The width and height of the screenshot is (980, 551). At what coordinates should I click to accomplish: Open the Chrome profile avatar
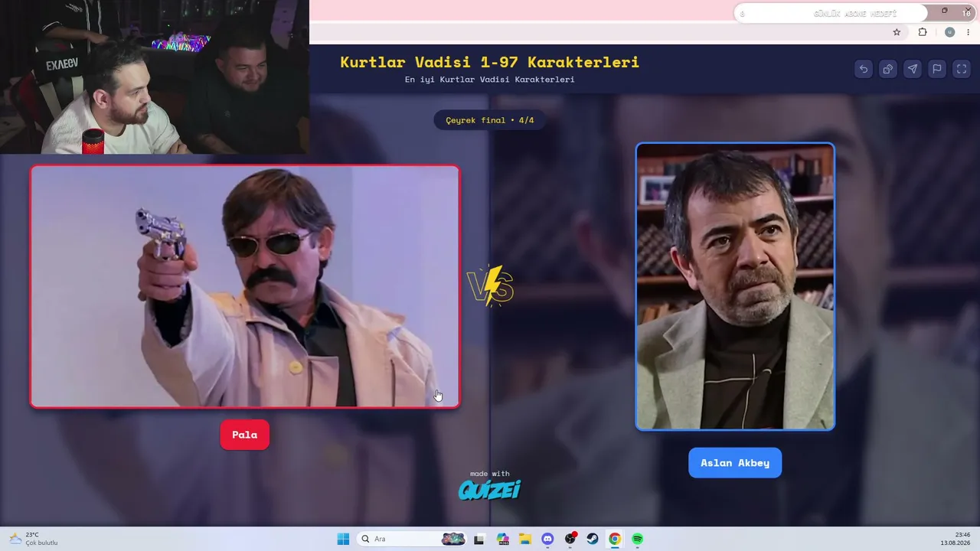click(x=950, y=32)
